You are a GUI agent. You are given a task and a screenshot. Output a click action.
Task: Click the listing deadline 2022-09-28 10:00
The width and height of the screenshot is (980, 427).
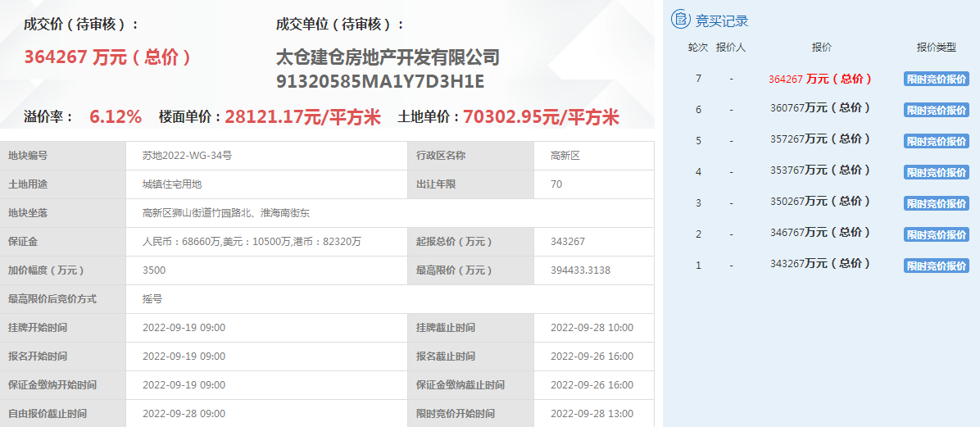[x=592, y=328]
